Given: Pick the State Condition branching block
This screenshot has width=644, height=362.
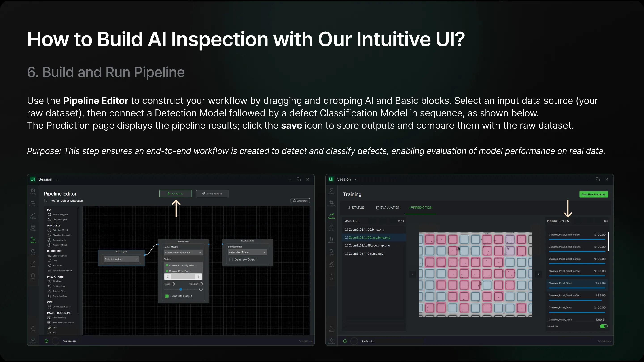Looking at the screenshot, I should click(x=57, y=256).
